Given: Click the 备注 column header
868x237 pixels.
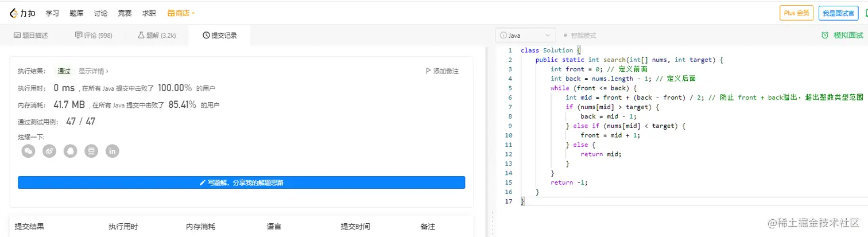Looking at the screenshot, I should (x=428, y=227).
